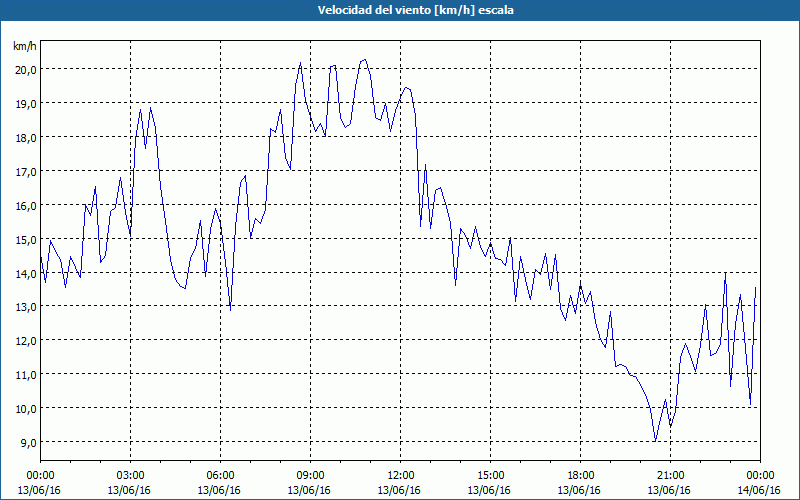Select the "14,0" y-axis value
The image size is (800, 500).
click(x=25, y=273)
